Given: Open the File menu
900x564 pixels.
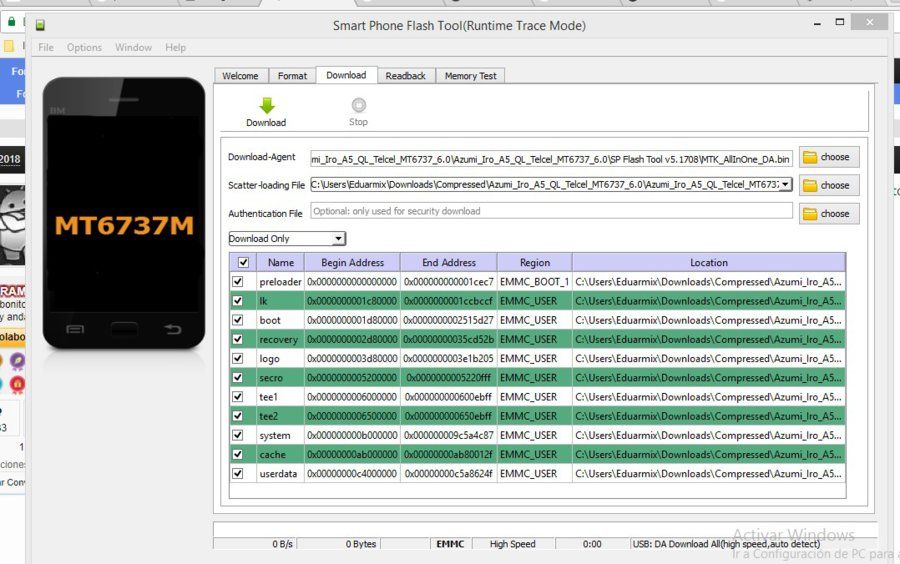Looking at the screenshot, I should 46,47.
